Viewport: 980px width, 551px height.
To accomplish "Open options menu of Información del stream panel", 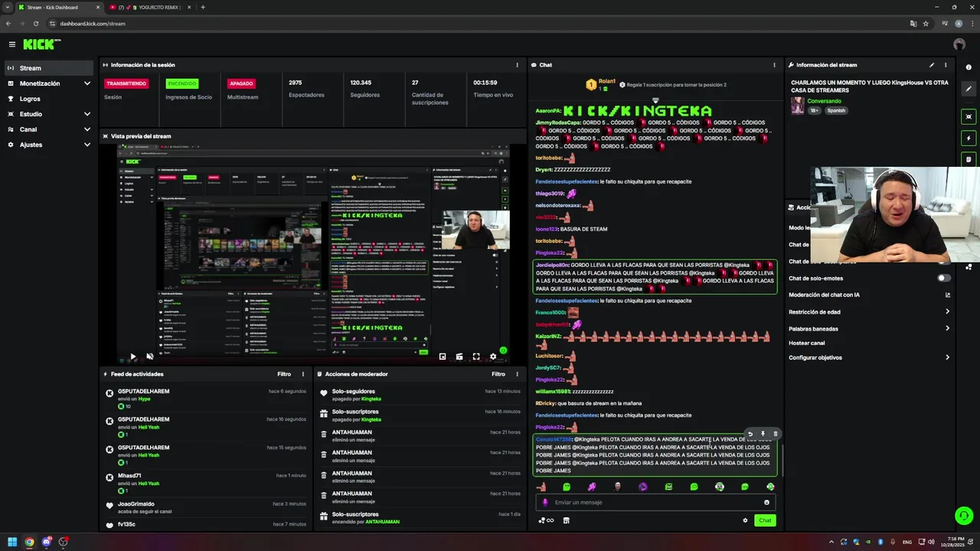I will [946, 65].
